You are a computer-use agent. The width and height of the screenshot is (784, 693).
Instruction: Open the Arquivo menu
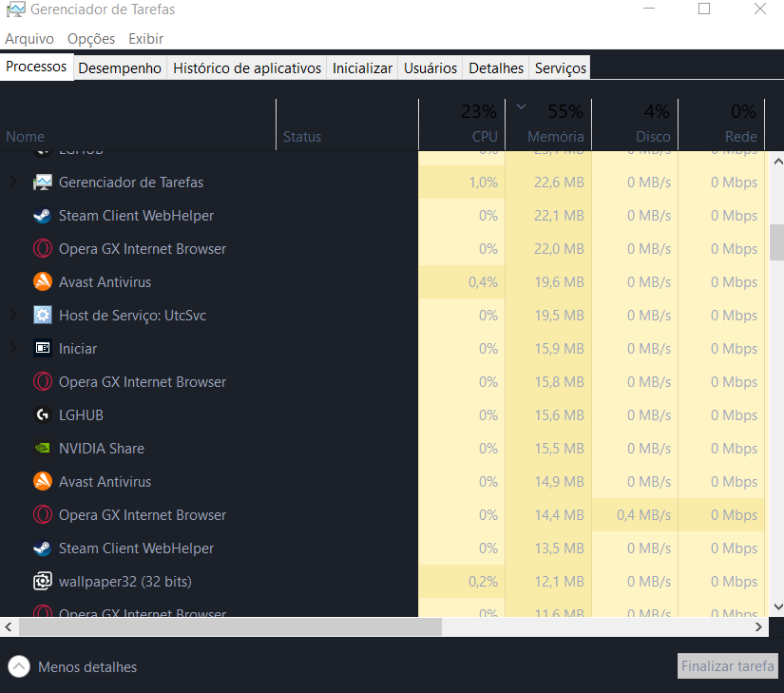[29, 38]
